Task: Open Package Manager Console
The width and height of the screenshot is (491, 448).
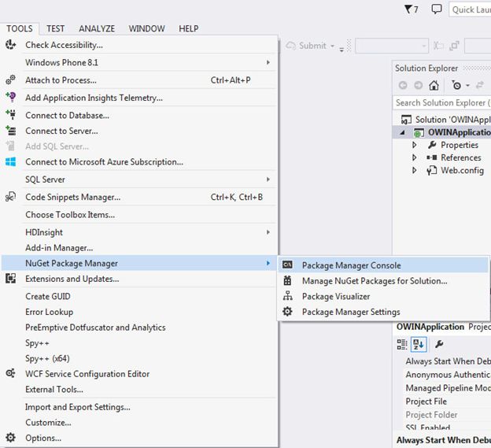Action: click(x=351, y=265)
